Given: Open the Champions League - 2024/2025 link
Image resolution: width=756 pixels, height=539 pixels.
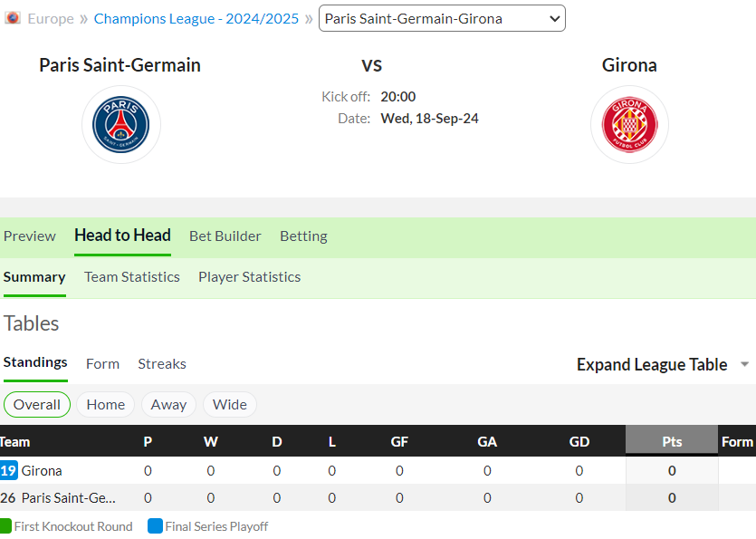Looking at the screenshot, I should tap(196, 18).
